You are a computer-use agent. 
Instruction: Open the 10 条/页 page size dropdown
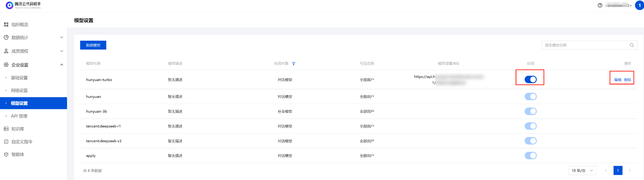[x=582, y=171]
